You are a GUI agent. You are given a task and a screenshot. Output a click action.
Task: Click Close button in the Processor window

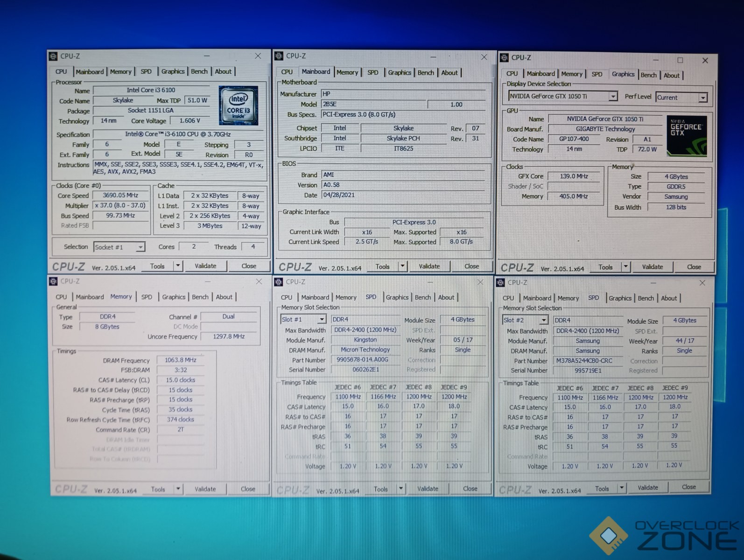coord(249,266)
